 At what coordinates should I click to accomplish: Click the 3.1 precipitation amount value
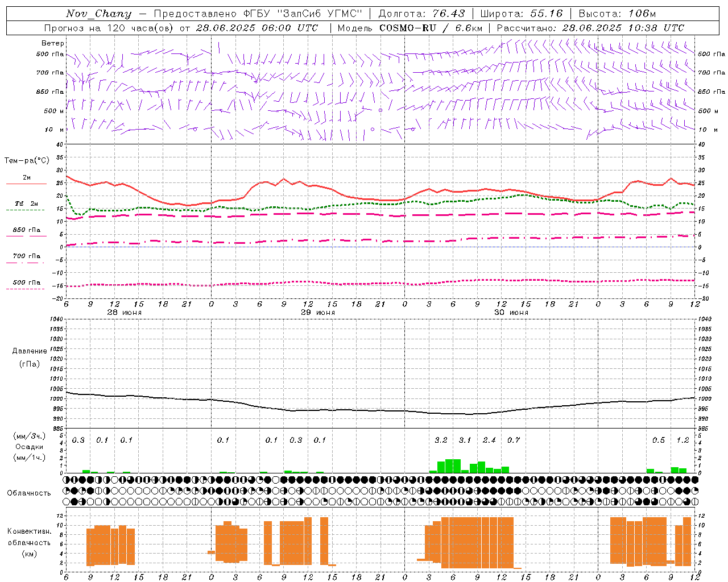[x=465, y=440]
